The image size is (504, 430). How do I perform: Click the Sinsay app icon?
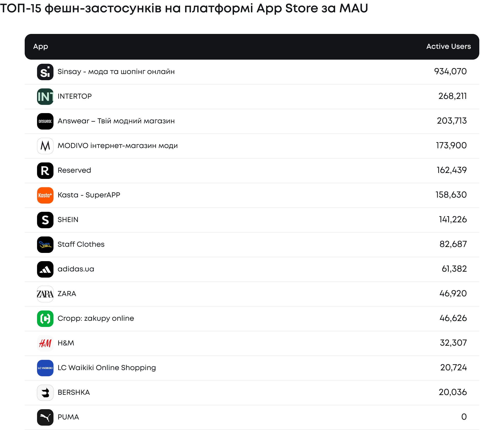(45, 72)
